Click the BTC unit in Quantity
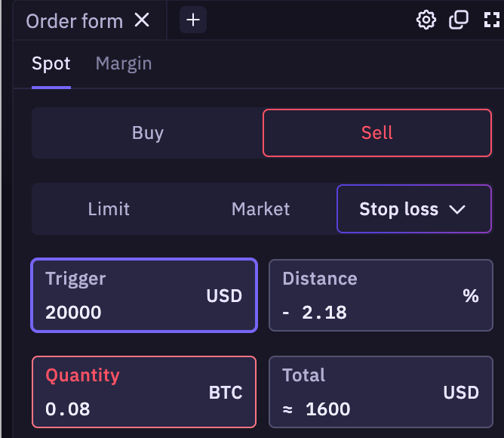This screenshot has height=438, width=504. pyautogui.click(x=226, y=393)
